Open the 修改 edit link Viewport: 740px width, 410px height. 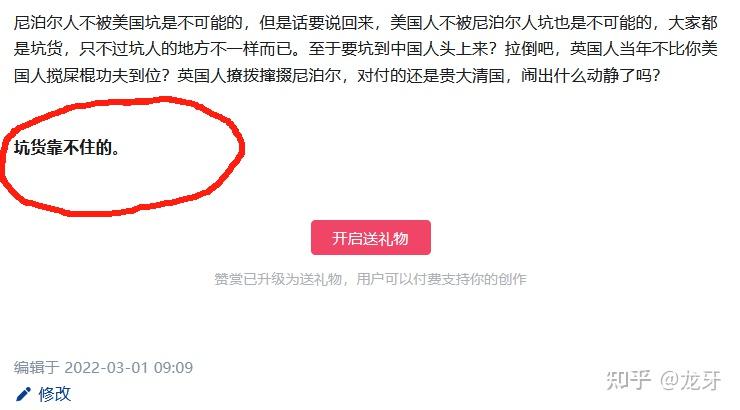coord(55,394)
